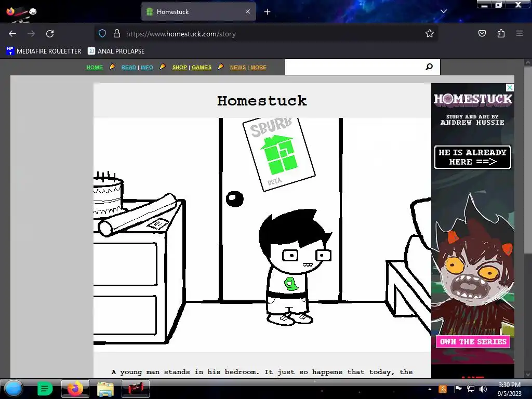
Task: Open the Start menu orb
Action: click(x=13, y=389)
